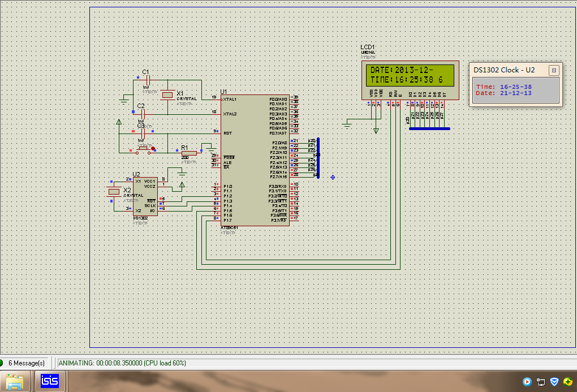Viewport: 577px width, 392px height.
Task: Select crystal X1 component
Action: 167,95
